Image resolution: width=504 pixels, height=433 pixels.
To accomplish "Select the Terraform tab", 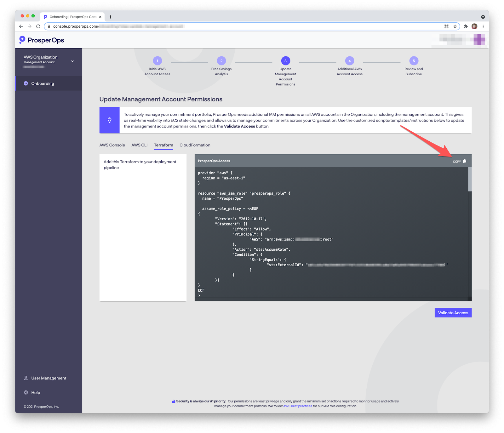I will point(163,145).
